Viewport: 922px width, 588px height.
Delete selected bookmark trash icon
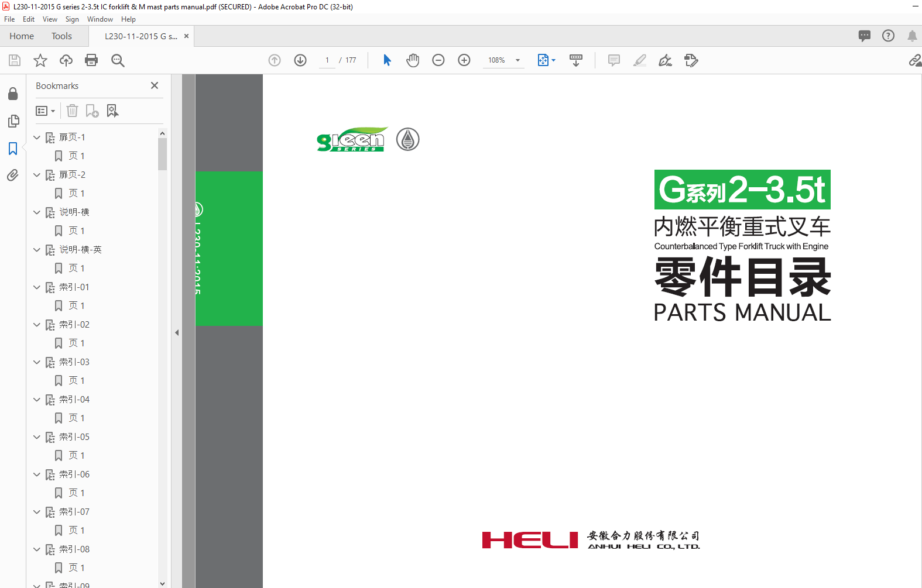coord(72,111)
